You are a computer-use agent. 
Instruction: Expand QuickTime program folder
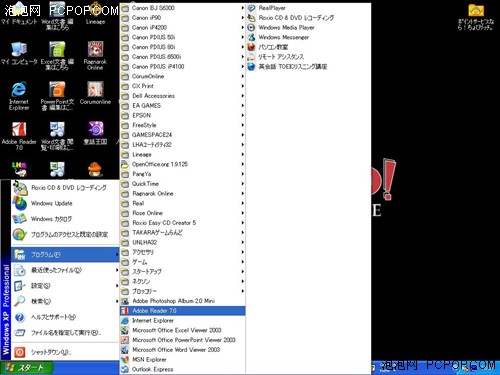[x=183, y=184]
